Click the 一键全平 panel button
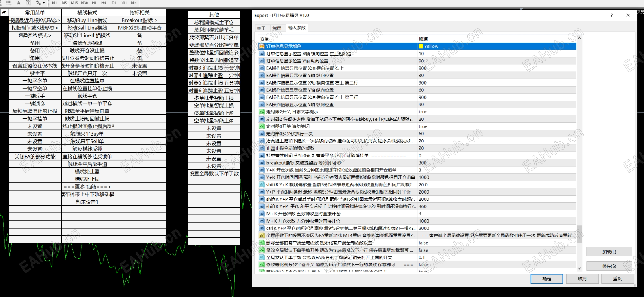The image size is (644, 297). [x=35, y=73]
